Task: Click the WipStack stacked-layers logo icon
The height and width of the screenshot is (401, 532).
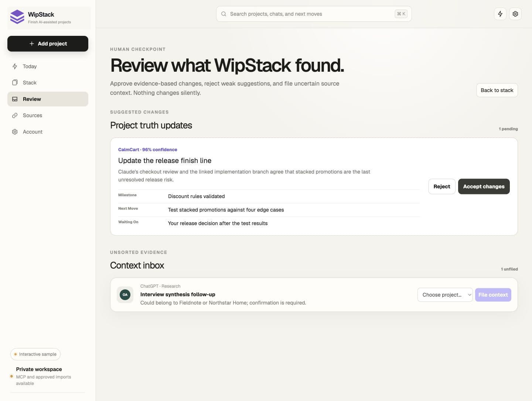Action: click(x=17, y=17)
